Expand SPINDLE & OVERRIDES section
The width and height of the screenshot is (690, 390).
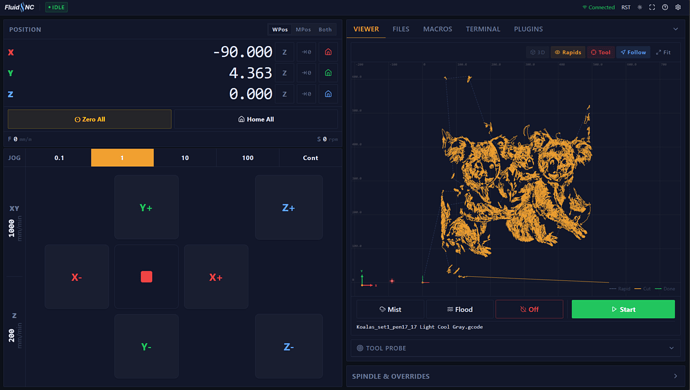click(515, 376)
